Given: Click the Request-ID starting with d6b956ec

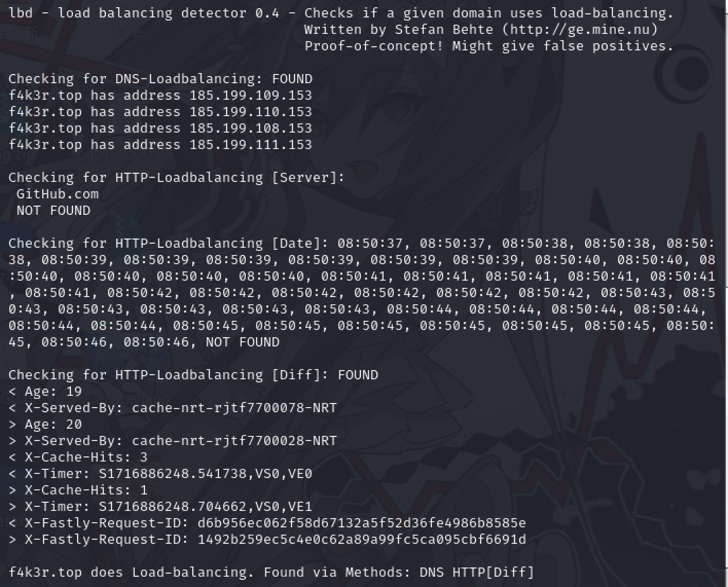Looking at the screenshot, I should [x=362, y=523].
